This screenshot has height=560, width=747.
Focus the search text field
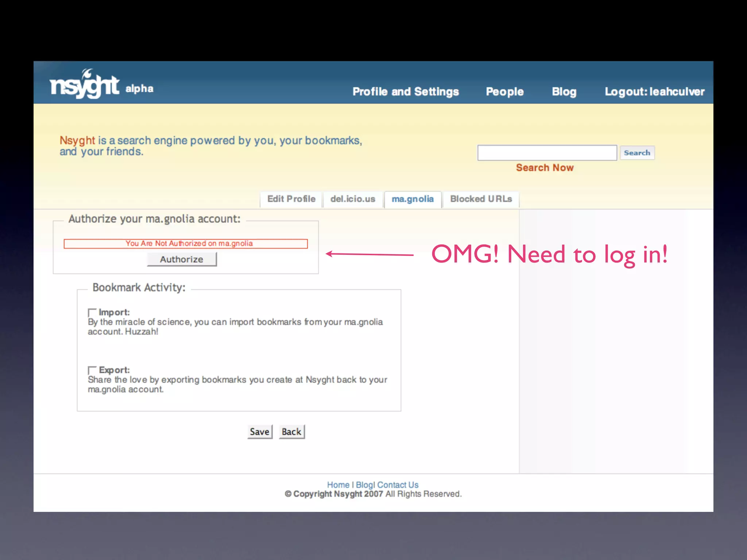coord(547,153)
